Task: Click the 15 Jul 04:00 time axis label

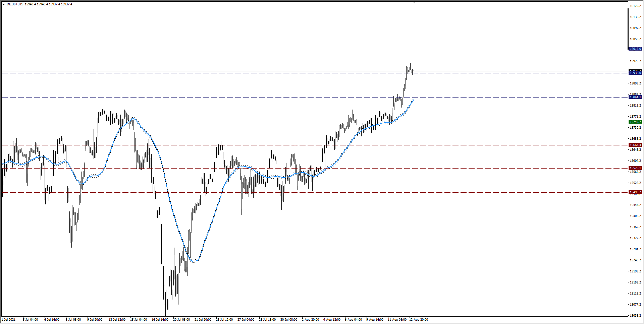Action: tap(138, 320)
